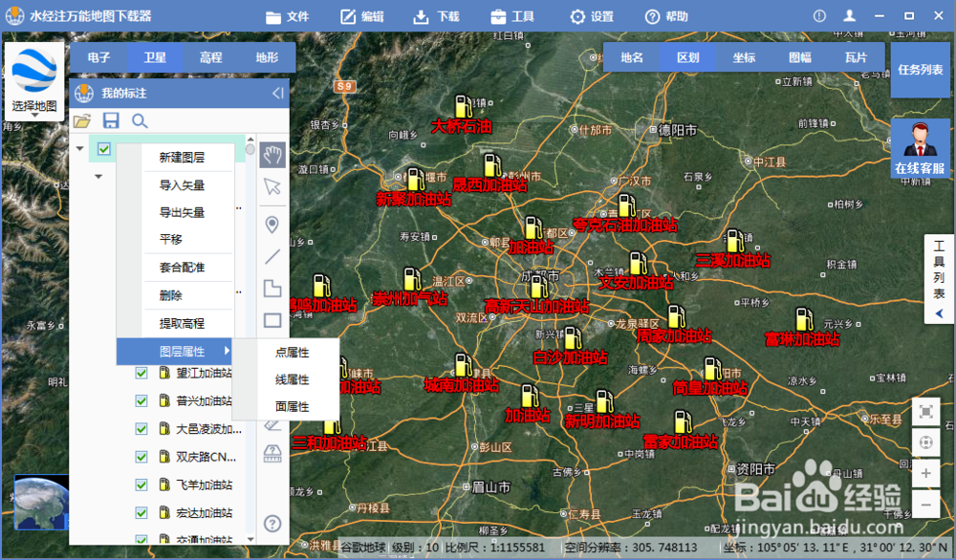Uncheck 宏达加油站 checkbox
Image resolution: width=956 pixels, height=560 pixels.
(x=141, y=513)
